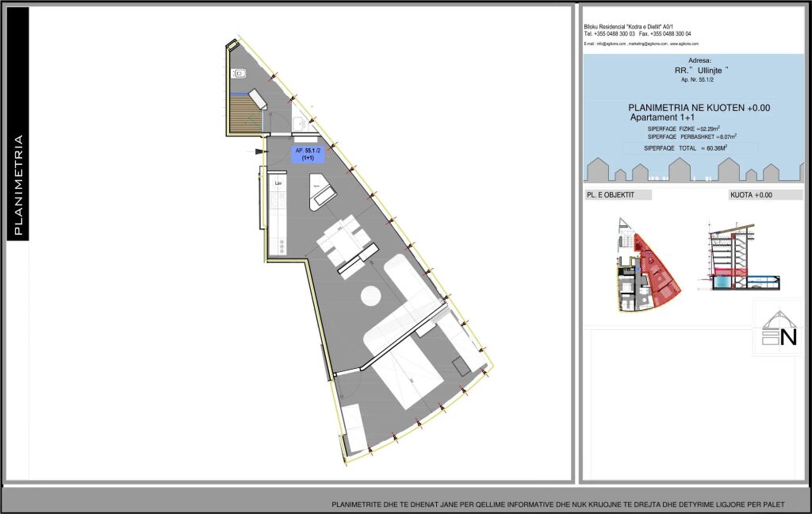The width and height of the screenshot is (812, 514).
Task: Open the www.agikons.com link
Action: pyautogui.click(x=684, y=44)
